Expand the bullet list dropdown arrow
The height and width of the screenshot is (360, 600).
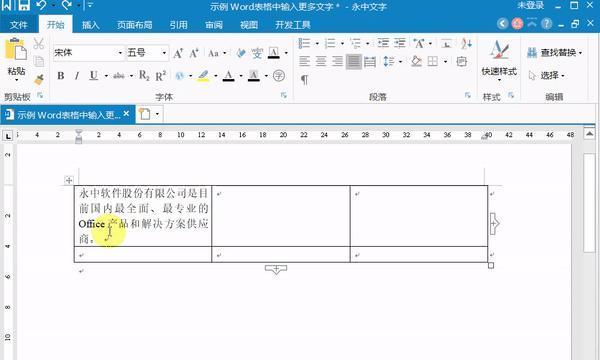(317, 43)
